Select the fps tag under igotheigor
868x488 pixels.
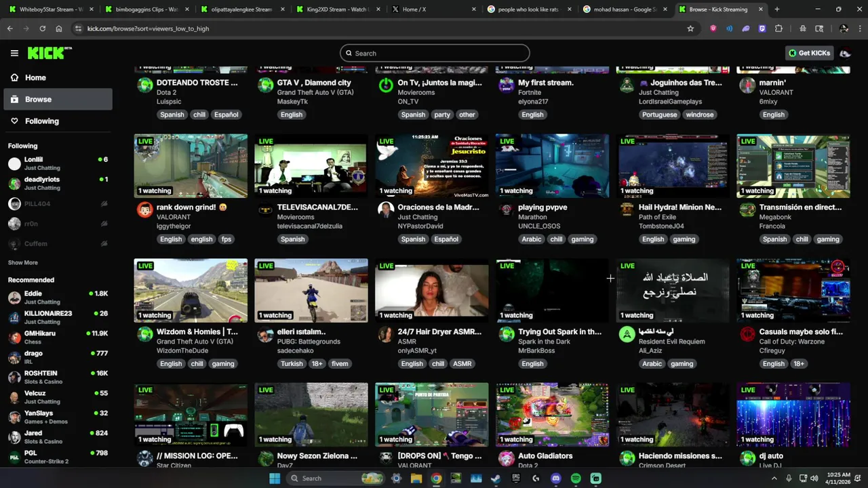point(226,239)
